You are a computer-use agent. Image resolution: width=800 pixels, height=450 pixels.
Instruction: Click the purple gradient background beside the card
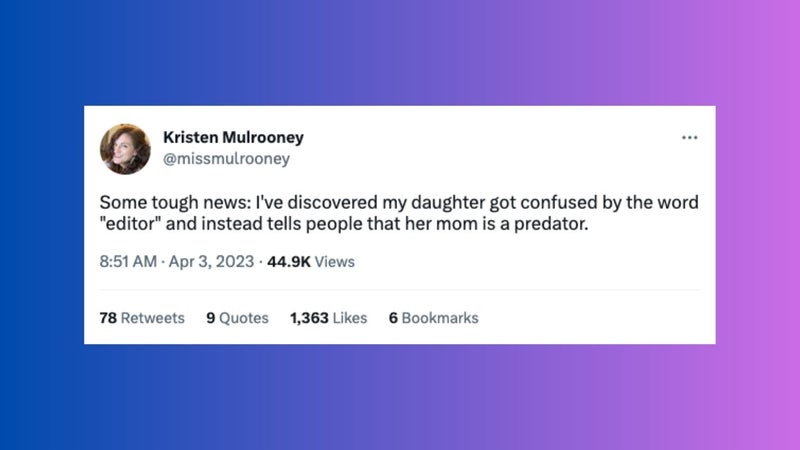pyautogui.click(x=758, y=224)
